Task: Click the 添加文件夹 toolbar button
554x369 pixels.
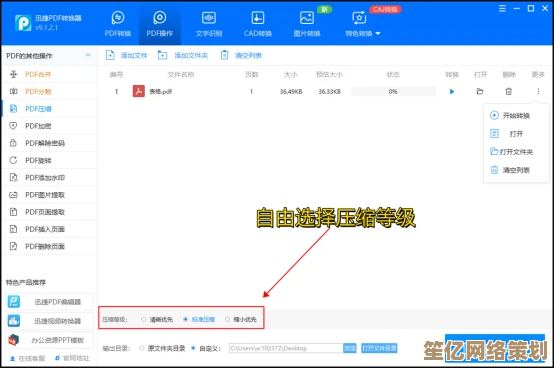Action: (183, 55)
